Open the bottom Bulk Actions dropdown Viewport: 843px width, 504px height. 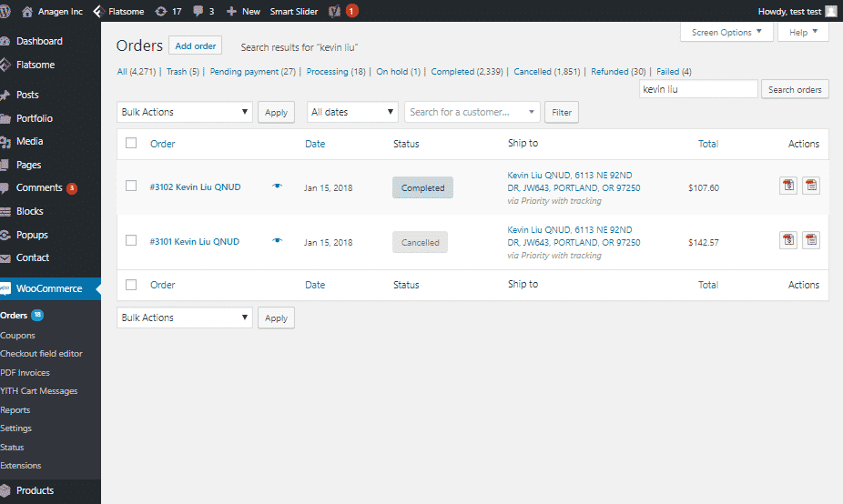(185, 318)
